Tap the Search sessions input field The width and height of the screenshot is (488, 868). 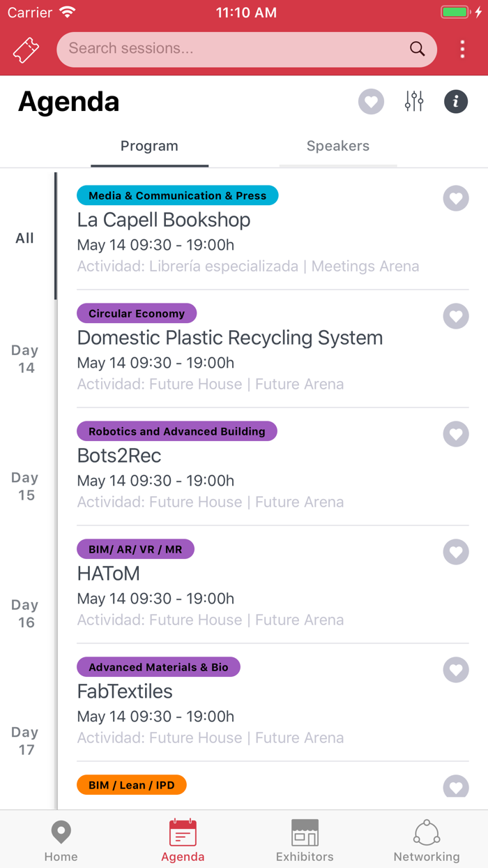[x=209, y=50]
